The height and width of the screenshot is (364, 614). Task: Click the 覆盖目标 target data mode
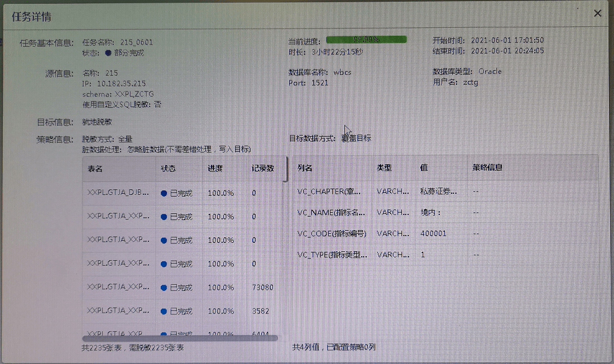356,138
